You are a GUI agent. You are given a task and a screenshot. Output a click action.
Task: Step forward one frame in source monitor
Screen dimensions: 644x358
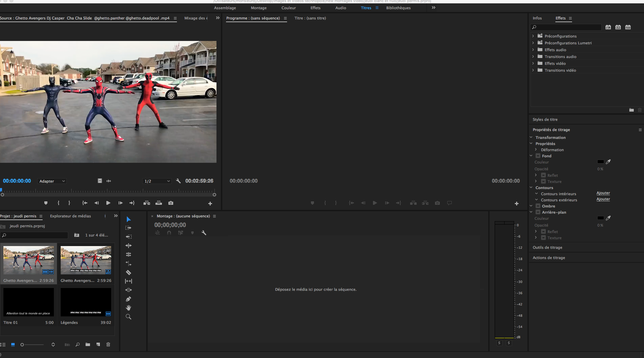point(120,203)
